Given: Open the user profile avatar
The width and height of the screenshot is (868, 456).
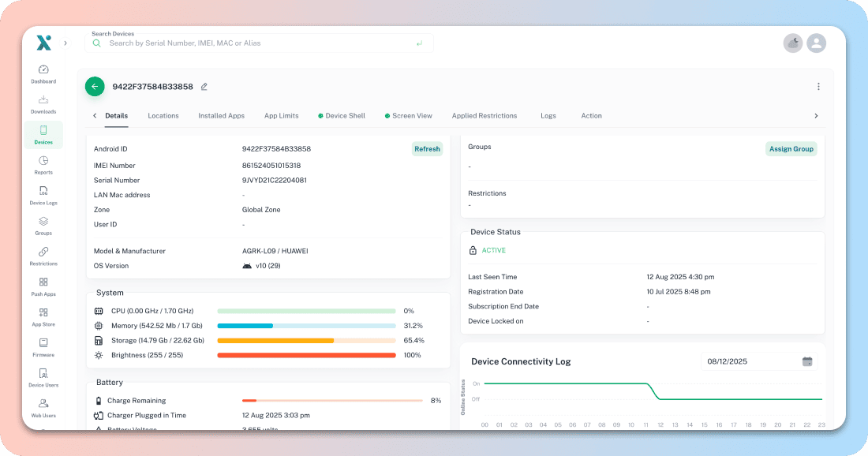Looking at the screenshot, I should pos(816,43).
